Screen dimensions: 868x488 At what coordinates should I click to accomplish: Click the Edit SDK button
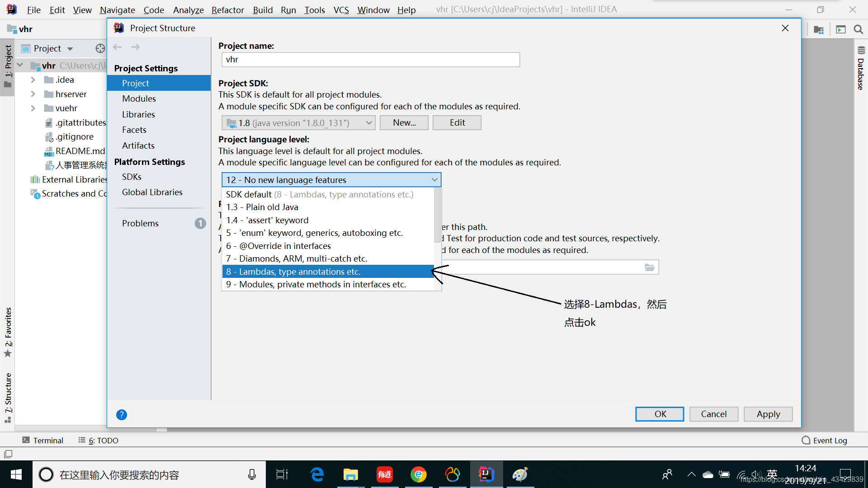point(457,123)
